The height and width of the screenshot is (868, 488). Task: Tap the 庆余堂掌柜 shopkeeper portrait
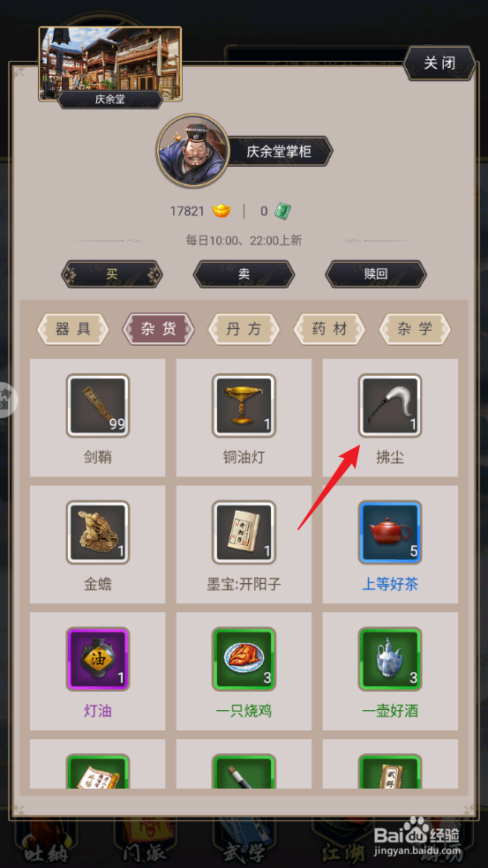192,151
